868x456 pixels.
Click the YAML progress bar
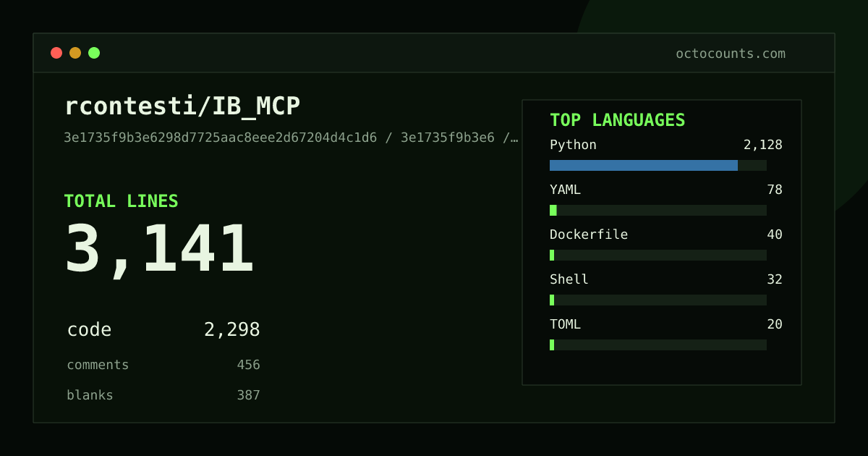click(658, 210)
